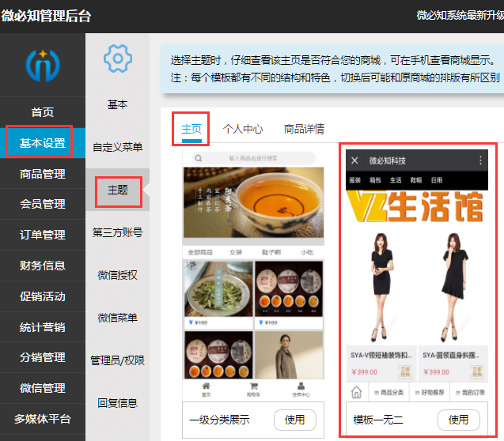
Task: Open 回复信息 submenu item
Action: click(118, 403)
